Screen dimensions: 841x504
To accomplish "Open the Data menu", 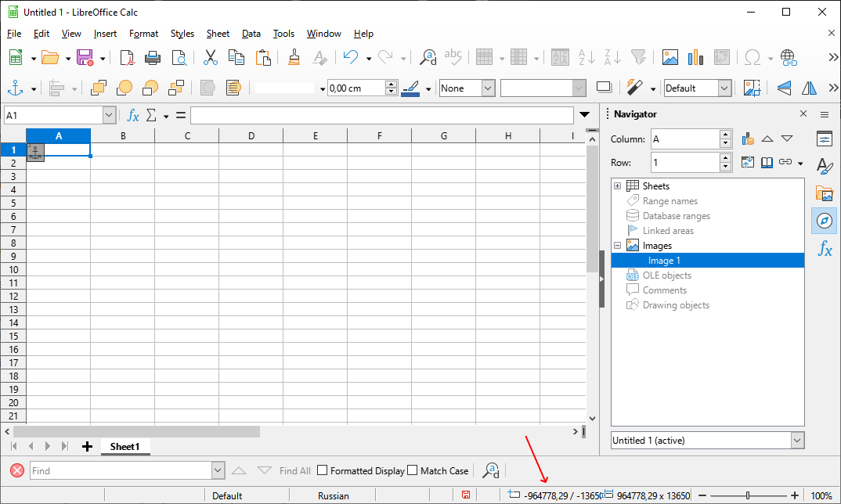I will click(251, 33).
